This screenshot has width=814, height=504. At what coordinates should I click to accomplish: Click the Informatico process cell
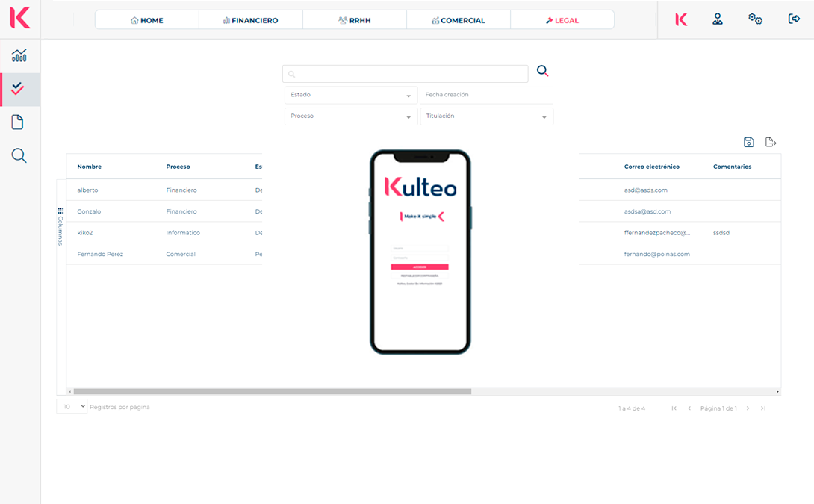pyautogui.click(x=183, y=232)
